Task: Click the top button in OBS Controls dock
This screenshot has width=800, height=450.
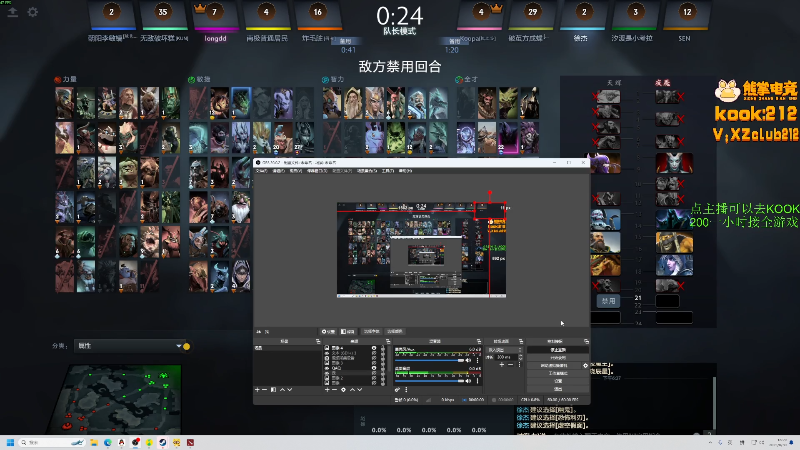Action: click(x=558, y=350)
